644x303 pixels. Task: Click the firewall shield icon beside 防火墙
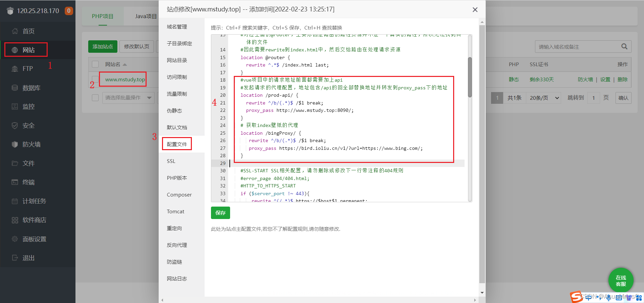pos(15,144)
